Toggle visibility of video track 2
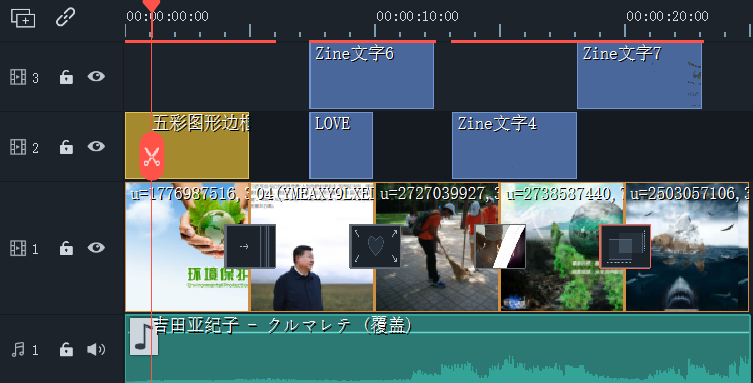753x383 pixels. (x=96, y=146)
